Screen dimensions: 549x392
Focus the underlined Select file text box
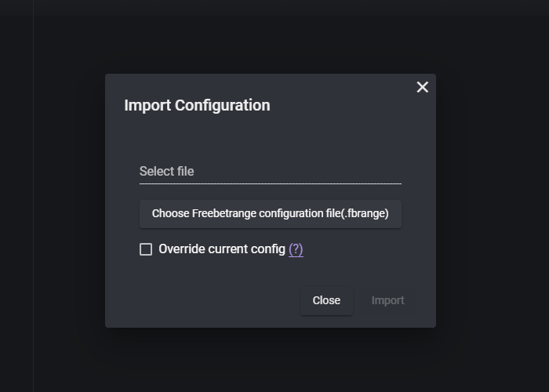click(271, 172)
